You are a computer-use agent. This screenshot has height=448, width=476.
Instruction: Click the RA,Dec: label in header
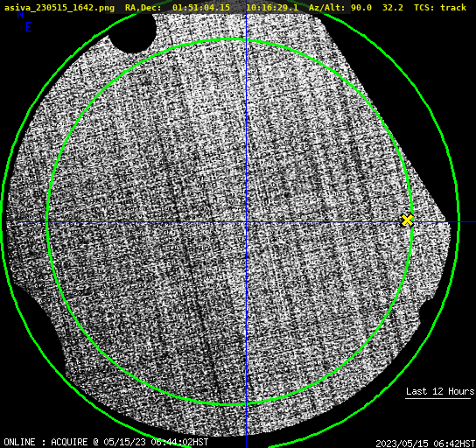[143, 7]
